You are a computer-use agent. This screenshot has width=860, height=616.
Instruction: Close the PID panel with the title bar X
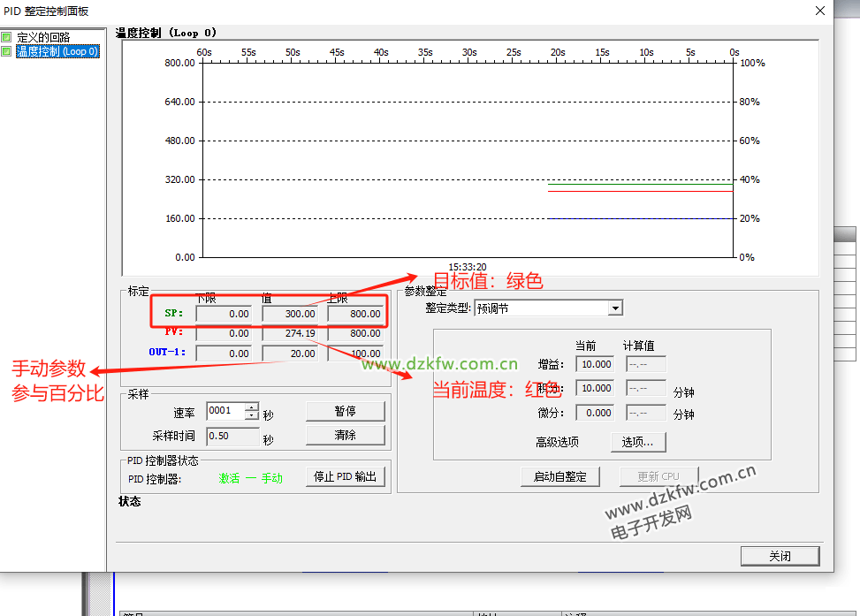coord(820,11)
